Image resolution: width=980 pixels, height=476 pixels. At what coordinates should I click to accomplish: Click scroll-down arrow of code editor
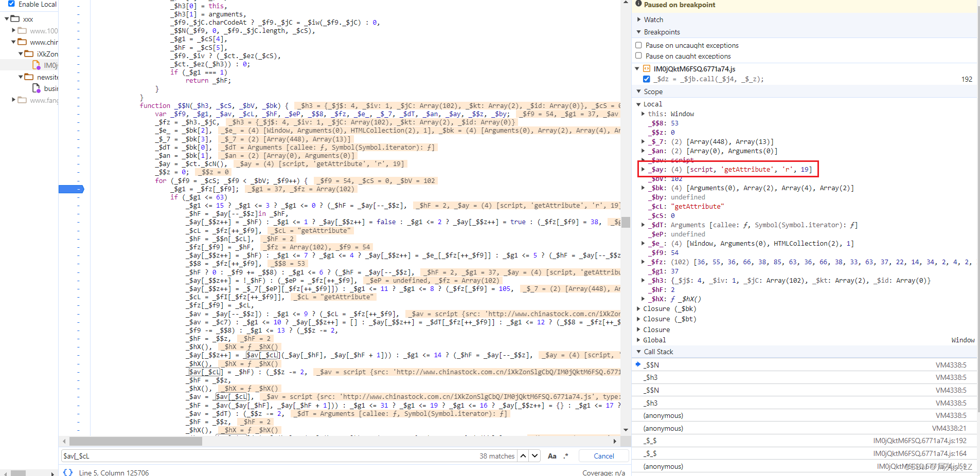click(x=626, y=430)
